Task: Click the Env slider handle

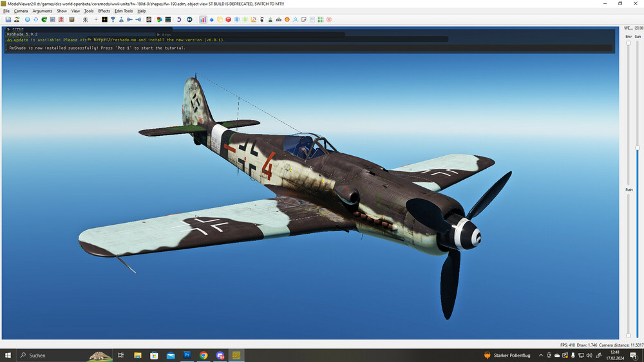Action: tap(629, 43)
